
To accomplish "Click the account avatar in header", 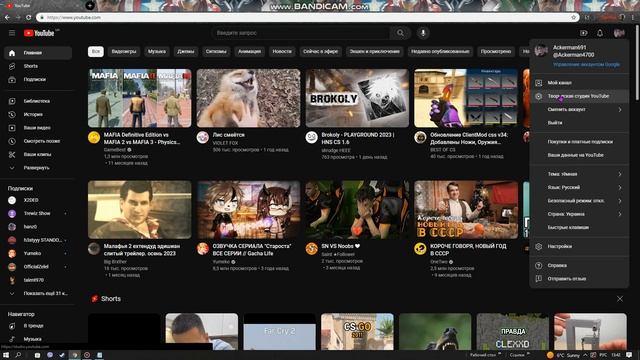I will (619, 33).
